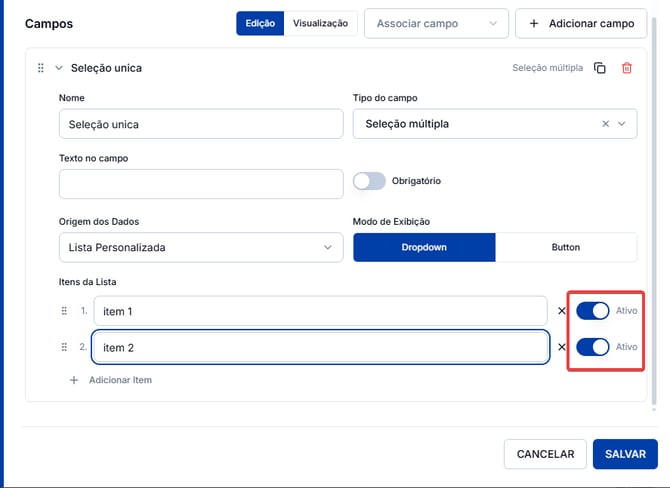670x488 pixels.
Task: Remove item 1 with X icon
Action: click(x=561, y=311)
